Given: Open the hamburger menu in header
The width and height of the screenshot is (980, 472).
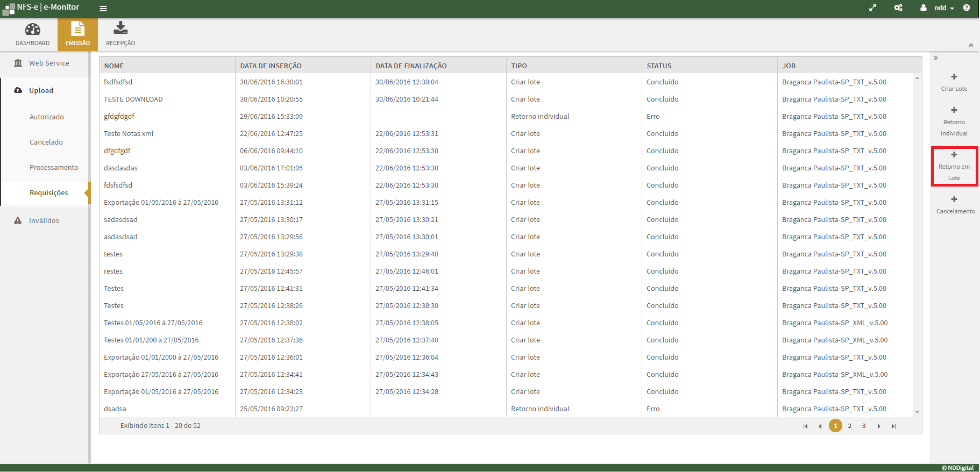Looking at the screenshot, I should coord(103,9).
